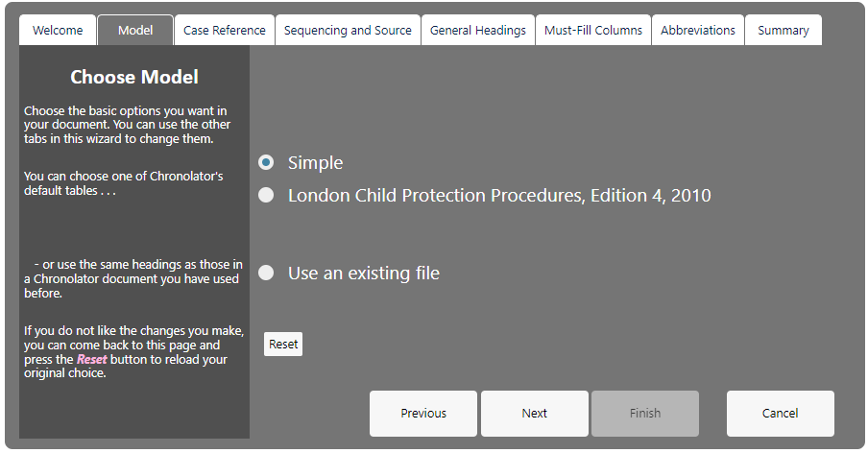Switch to Must-Fill Columns tab
The image size is (868, 453).
592,30
